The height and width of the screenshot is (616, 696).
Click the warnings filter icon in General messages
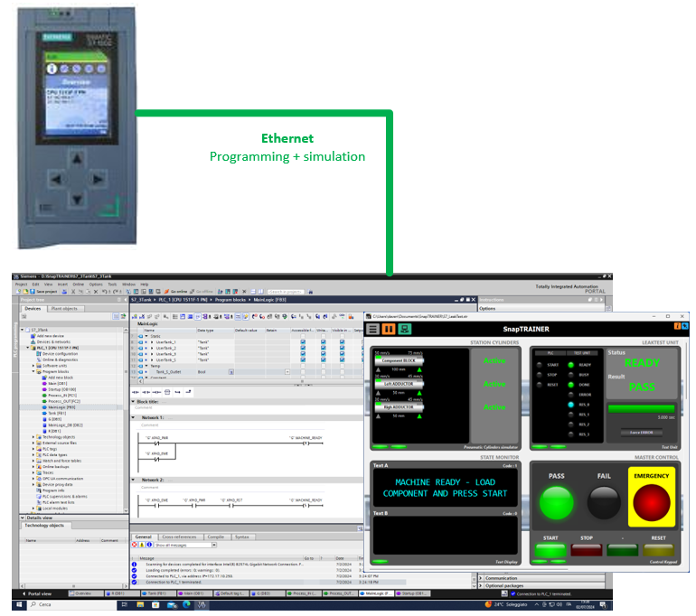[x=142, y=545]
